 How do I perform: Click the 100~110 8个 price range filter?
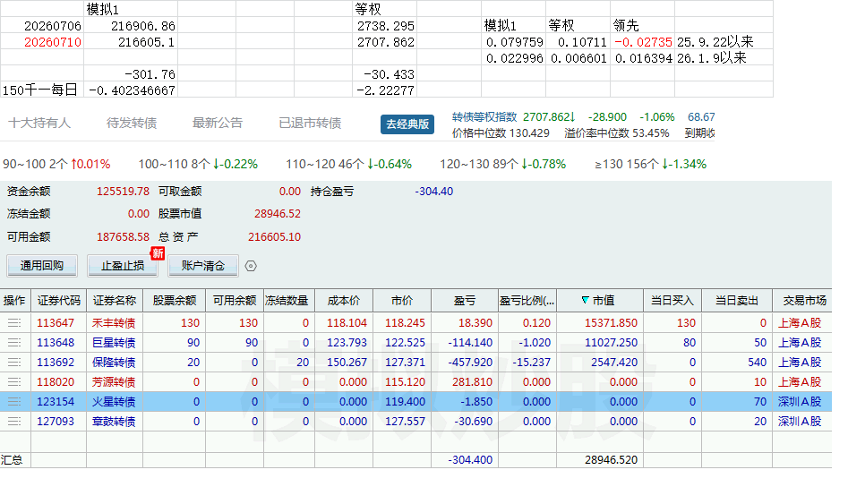click(198, 164)
